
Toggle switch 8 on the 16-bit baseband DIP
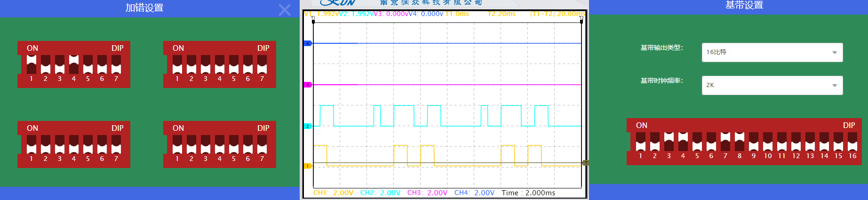coord(740,142)
